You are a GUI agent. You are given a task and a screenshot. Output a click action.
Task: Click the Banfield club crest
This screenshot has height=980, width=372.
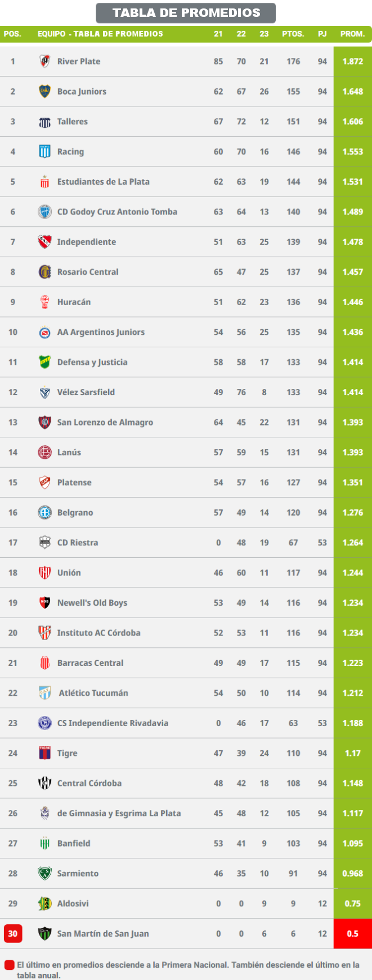pyautogui.click(x=44, y=843)
